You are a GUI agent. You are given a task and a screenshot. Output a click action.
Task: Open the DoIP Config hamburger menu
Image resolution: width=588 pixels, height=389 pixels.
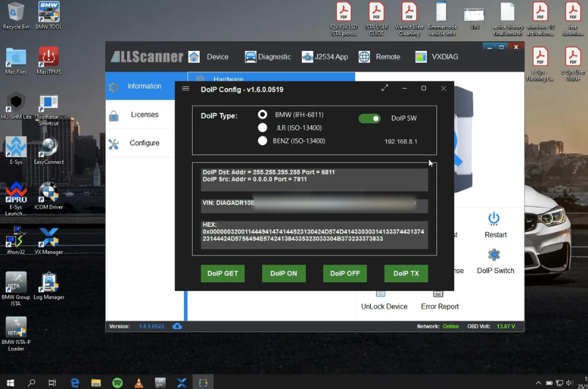(185, 89)
